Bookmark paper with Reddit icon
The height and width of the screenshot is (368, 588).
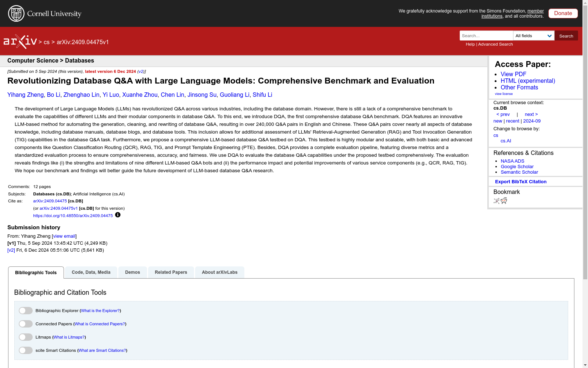(504, 201)
